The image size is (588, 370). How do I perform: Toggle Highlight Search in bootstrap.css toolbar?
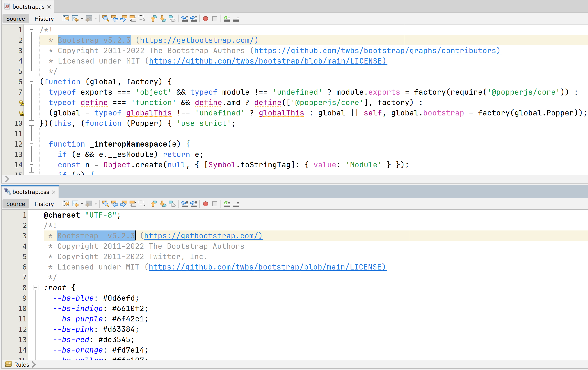pos(133,204)
